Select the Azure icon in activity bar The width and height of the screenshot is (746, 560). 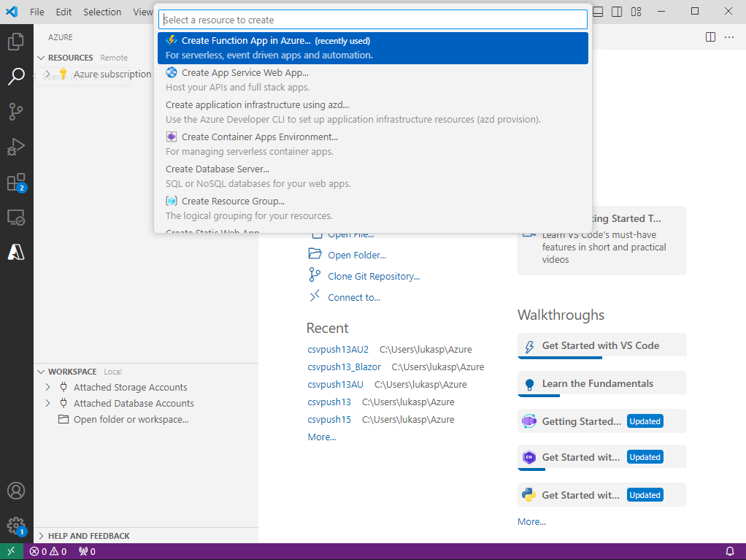click(x=16, y=252)
